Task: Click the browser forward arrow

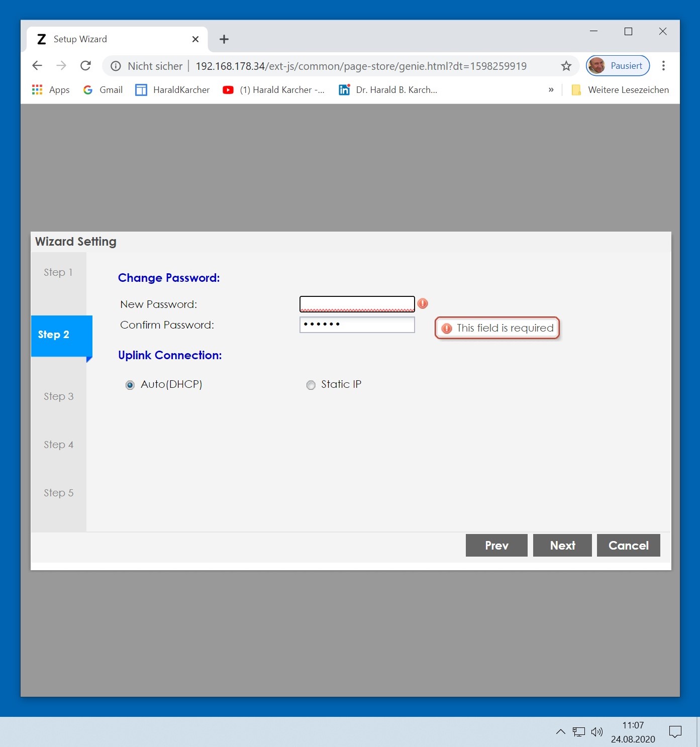Action: (61, 66)
